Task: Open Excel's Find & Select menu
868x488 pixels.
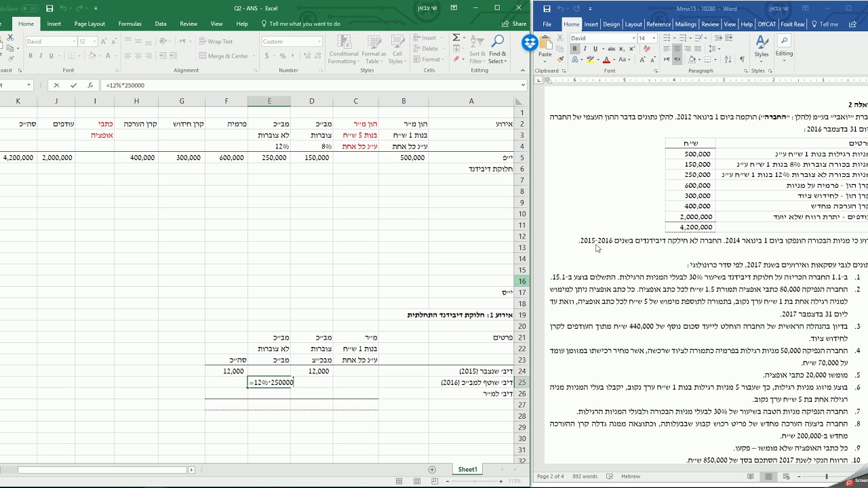Action: pyautogui.click(x=497, y=49)
